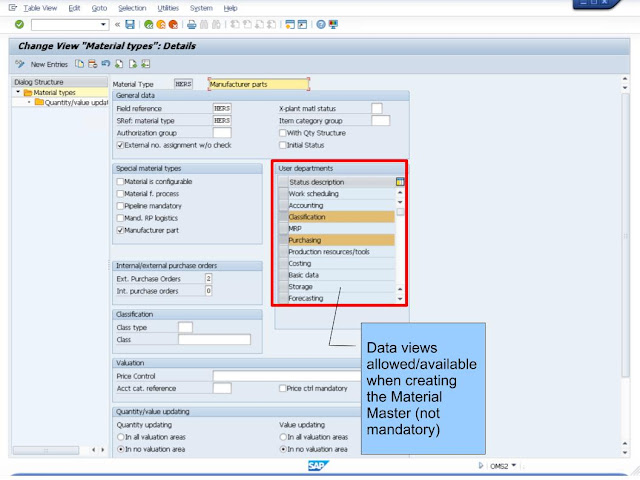Click the green Back icon
Viewport: 640px width, 480px height.
coord(149,25)
